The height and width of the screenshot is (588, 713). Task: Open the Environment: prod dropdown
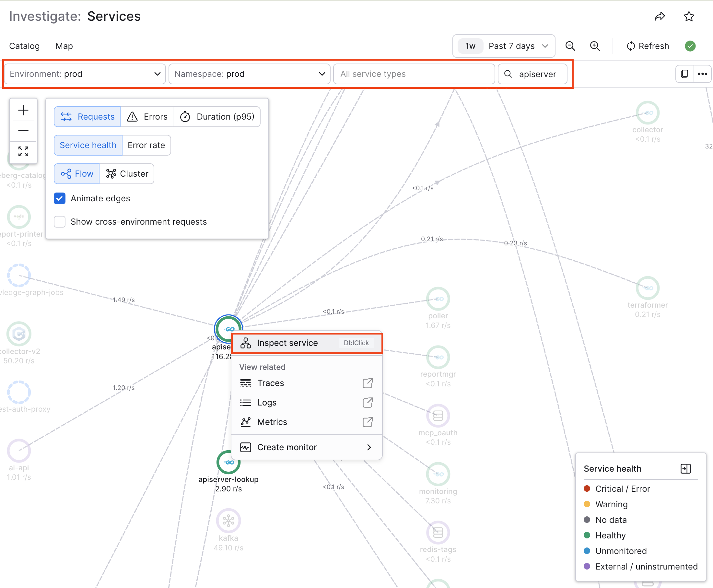(85, 74)
